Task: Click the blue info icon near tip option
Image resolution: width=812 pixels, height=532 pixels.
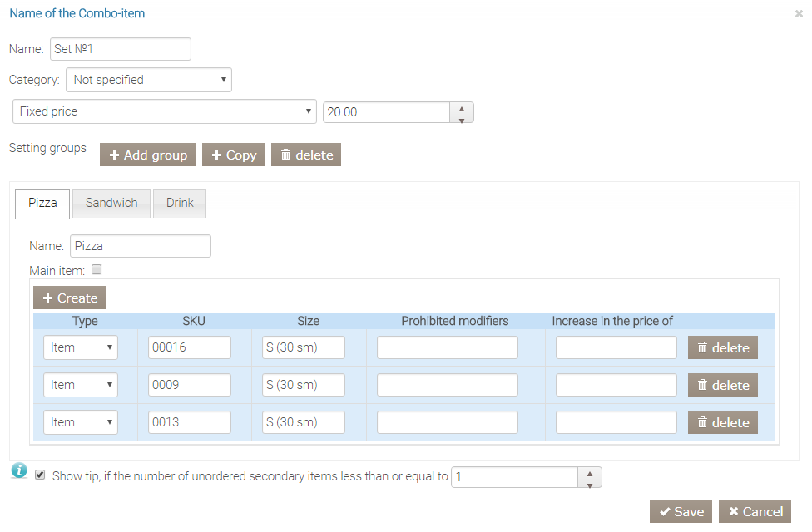Action: pos(20,471)
